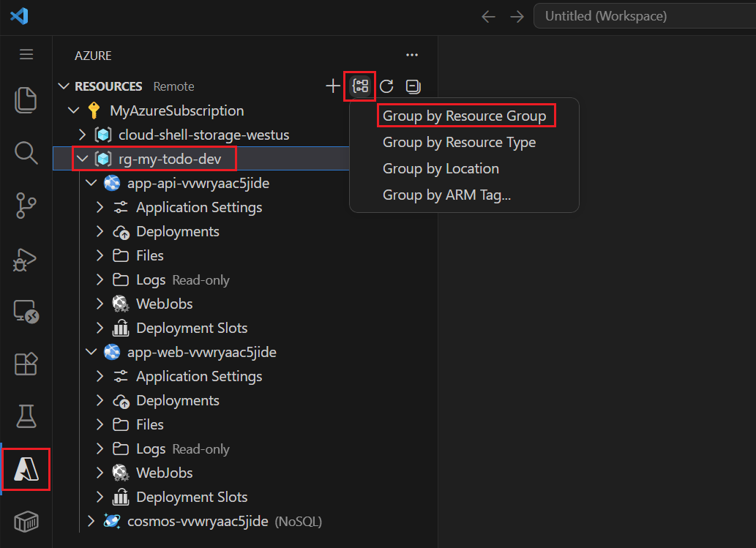756x548 pixels.
Task: Expand cloud-shell-storage-westus
Action: (83, 134)
